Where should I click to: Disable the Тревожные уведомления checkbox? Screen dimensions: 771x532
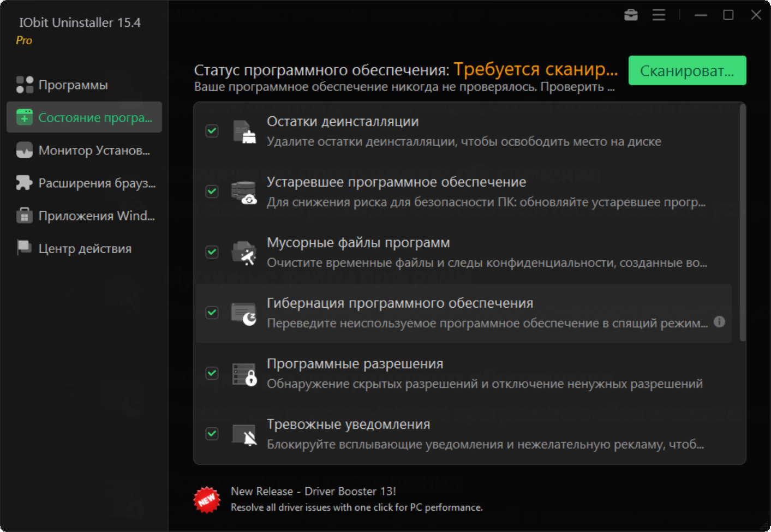212,434
